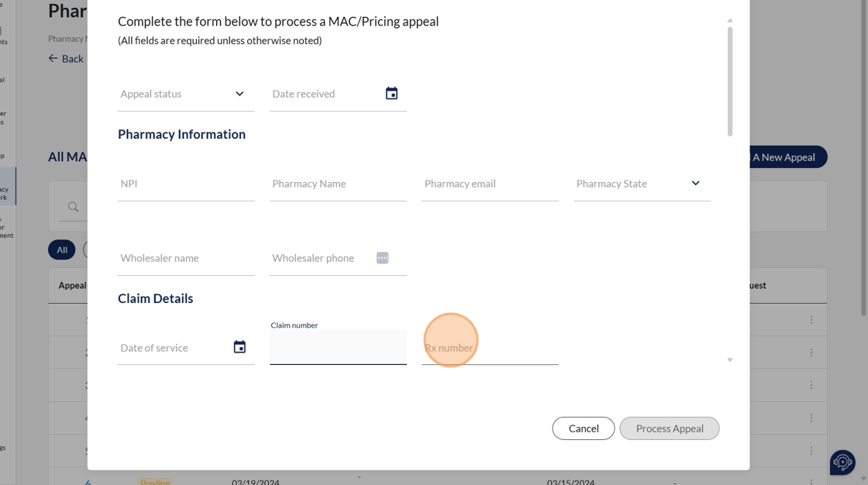Open the support headset chat icon

(842, 463)
